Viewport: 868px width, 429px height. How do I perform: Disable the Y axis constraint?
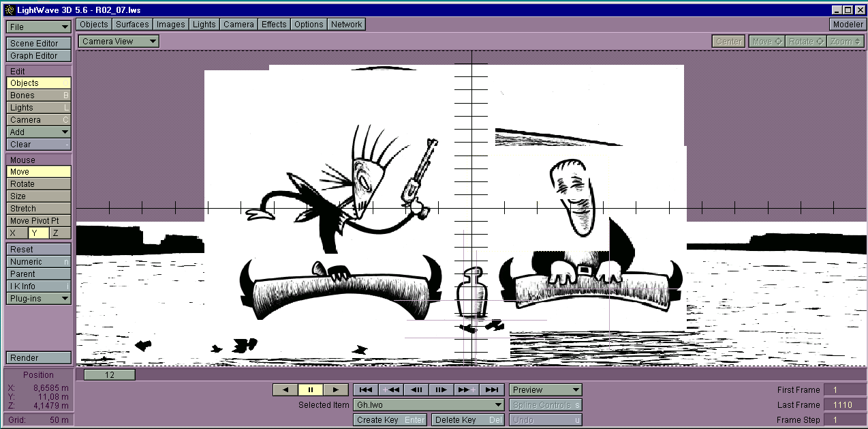tap(38, 233)
